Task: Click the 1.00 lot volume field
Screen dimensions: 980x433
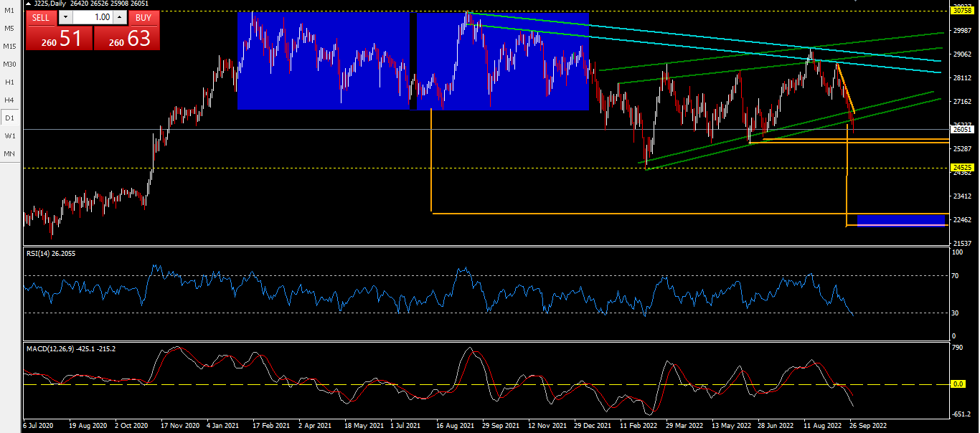Action: [x=93, y=17]
